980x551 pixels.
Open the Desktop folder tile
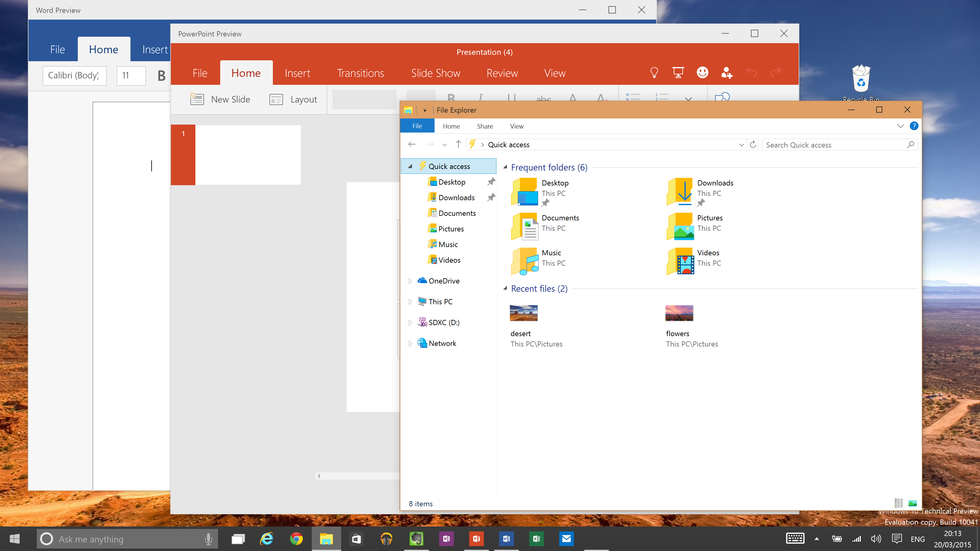click(540, 192)
